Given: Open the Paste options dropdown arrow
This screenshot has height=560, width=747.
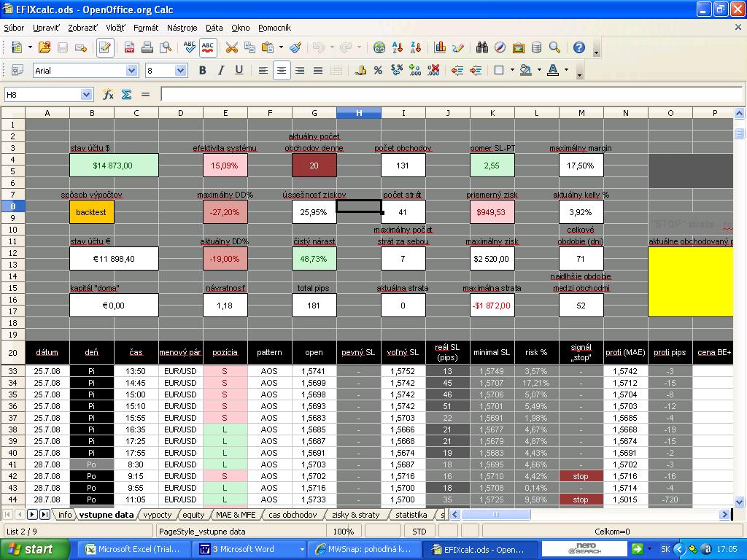Looking at the screenshot, I should click(x=281, y=47).
